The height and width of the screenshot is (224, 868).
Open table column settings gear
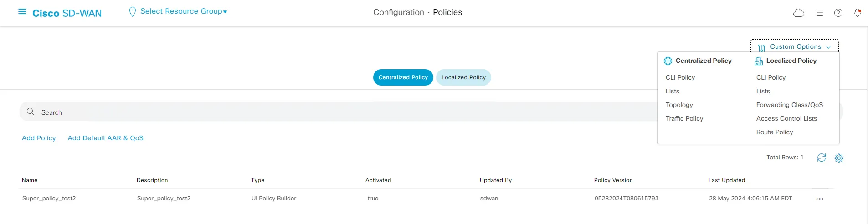coord(839,158)
